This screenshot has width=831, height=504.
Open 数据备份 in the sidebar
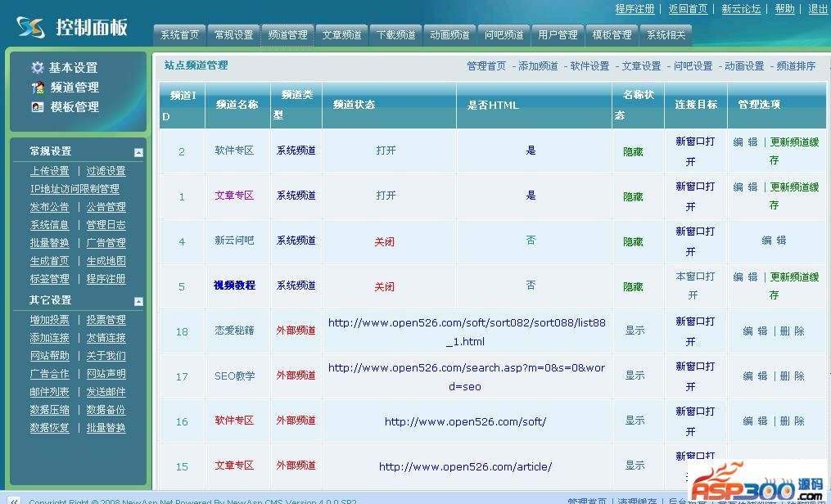click(x=106, y=410)
